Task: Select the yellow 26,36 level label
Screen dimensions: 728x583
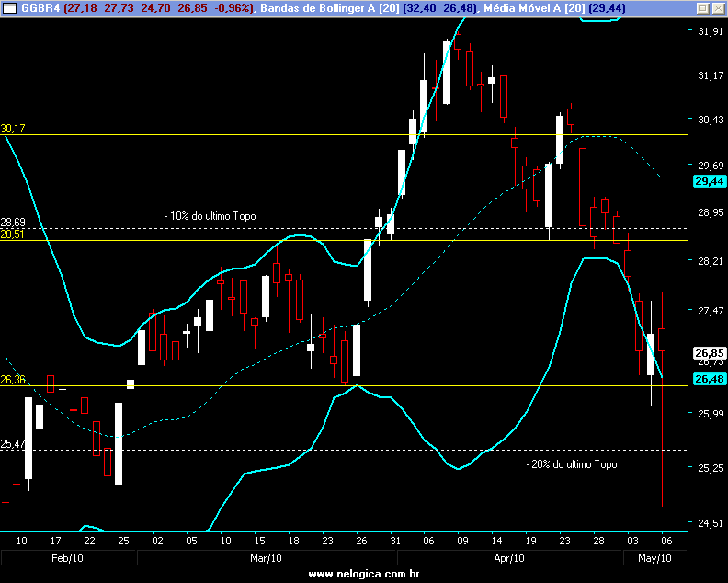Action: point(13,380)
